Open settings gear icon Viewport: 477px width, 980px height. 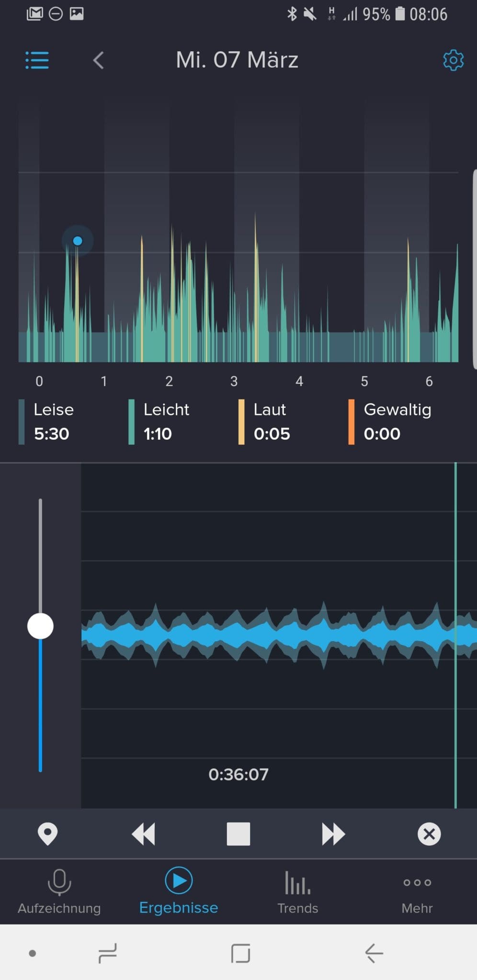[x=453, y=60]
